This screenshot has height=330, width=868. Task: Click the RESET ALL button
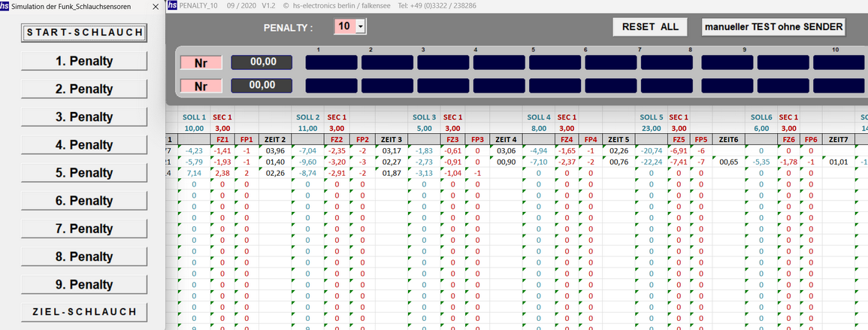pyautogui.click(x=650, y=27)
